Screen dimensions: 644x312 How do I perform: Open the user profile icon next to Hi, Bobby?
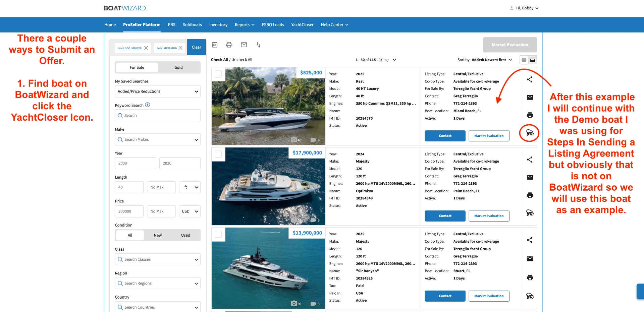pos(512,8)
